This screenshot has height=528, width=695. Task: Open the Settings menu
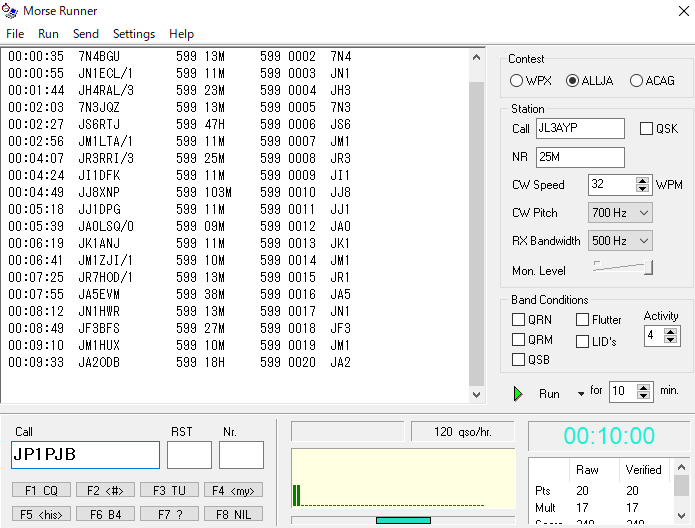click(x=133, y=34)
